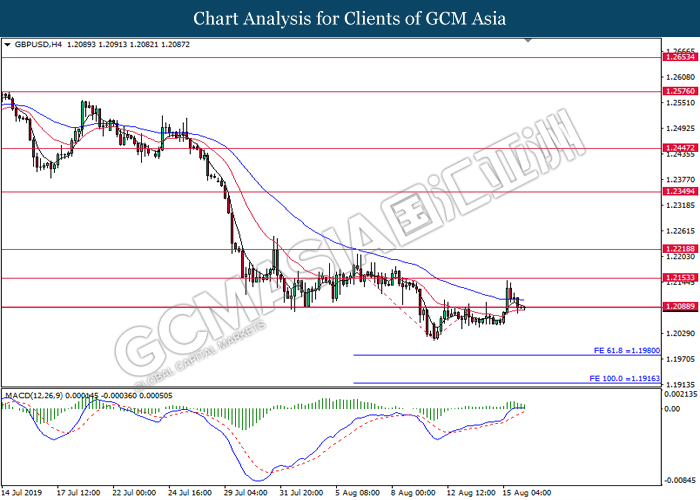700x500 pixels.
Task: Click the 1.22615 price axis value
Action: (681, 231)
